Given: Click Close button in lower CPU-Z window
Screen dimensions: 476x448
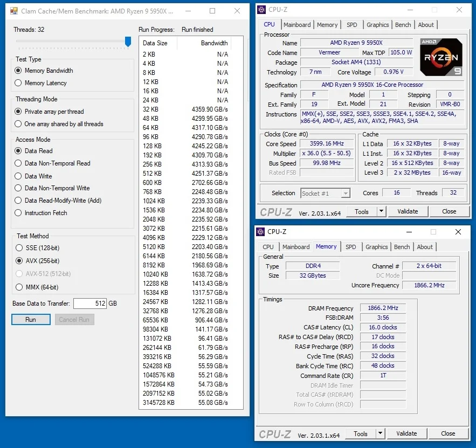Looking at the screenshot, I should point(448,433).
